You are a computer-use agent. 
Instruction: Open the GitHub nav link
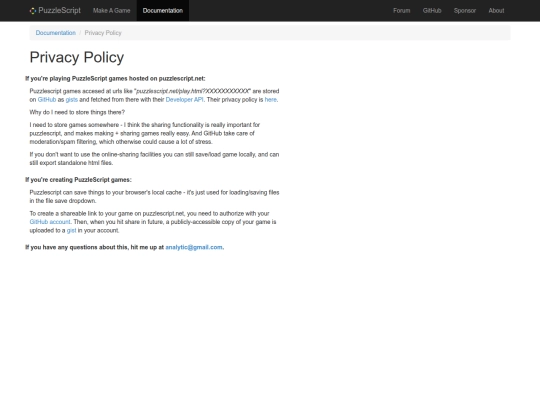tap(432, 11)
